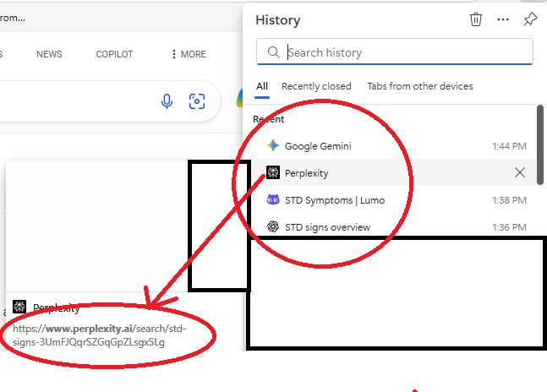
Task: Clear browsing data with the trash icon
Action: (x=476, y=19)
